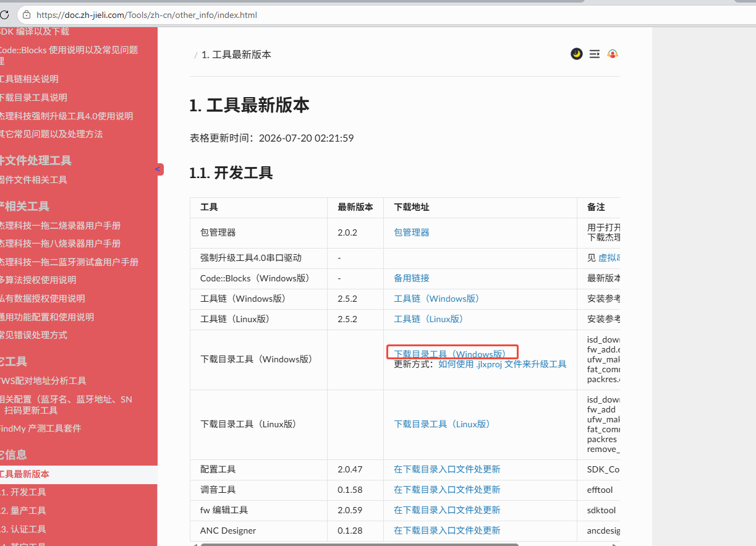Open sidebar item TWS配对地址分析工具
This screenshot has width=756, height=546.
(43, 381)
